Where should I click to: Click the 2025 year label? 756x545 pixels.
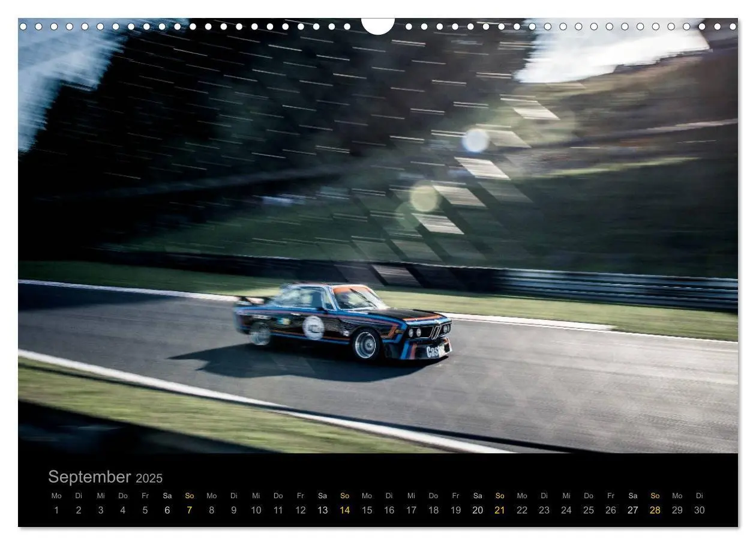tap(149, 478)
